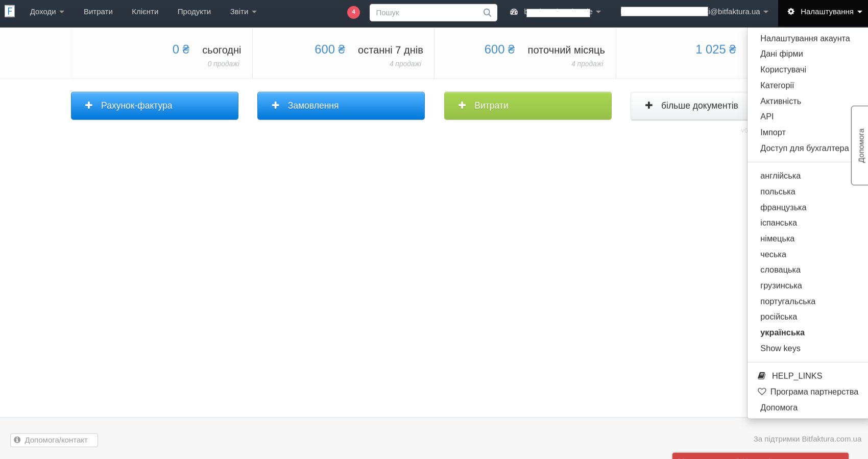Open the Витрати top menu item
This screenshot has width=868, height=459.
pyautogui.click(x=98, y=12)
